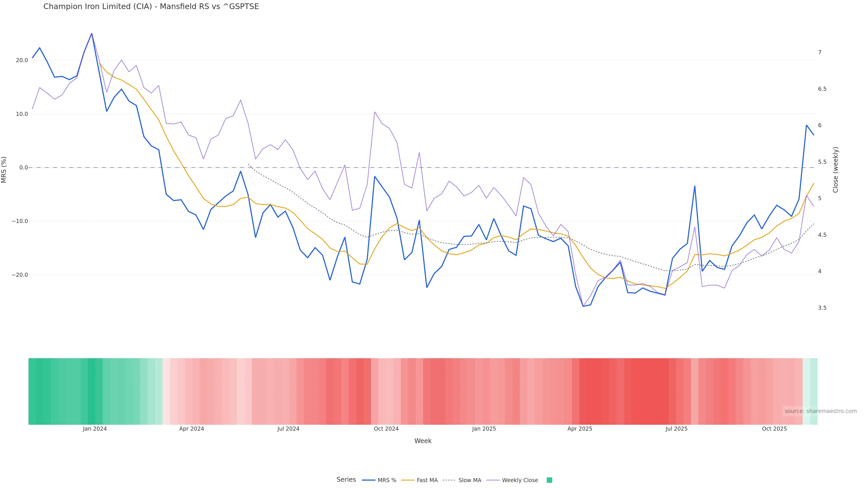Select the Jul 2024 axis tick
868x488 pixels.
[288, 429]
